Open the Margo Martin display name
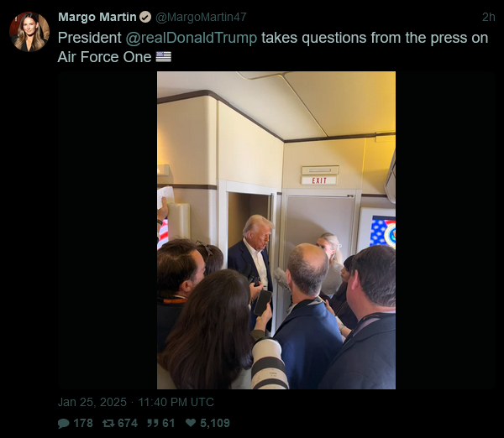 point(97,17)
